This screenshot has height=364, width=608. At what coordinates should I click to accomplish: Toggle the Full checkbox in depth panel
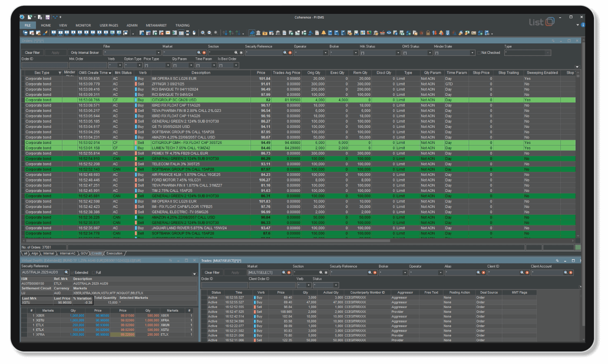(95, 272)
